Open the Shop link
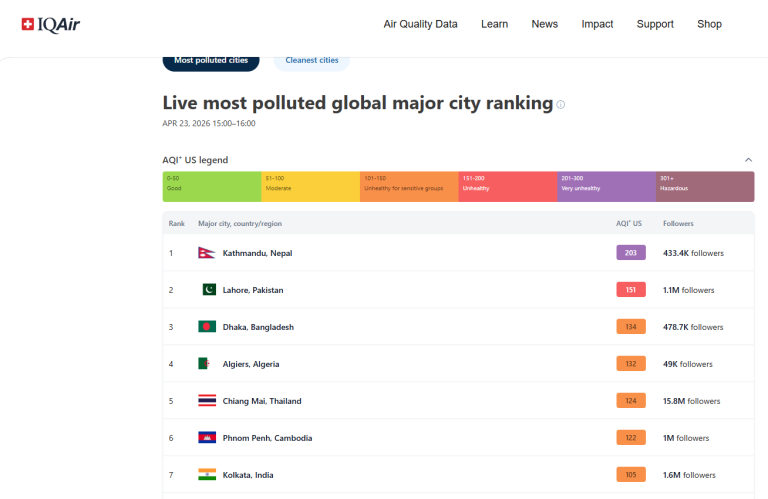The width and height of the screenshot is (768, 499). pyautogui.click(x=709, y=24)
